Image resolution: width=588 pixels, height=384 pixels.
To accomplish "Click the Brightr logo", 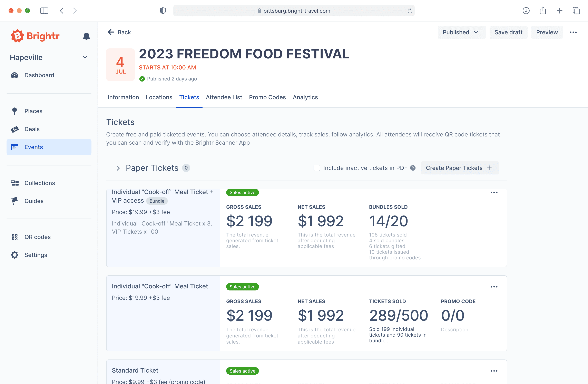I will pos(35,36).
